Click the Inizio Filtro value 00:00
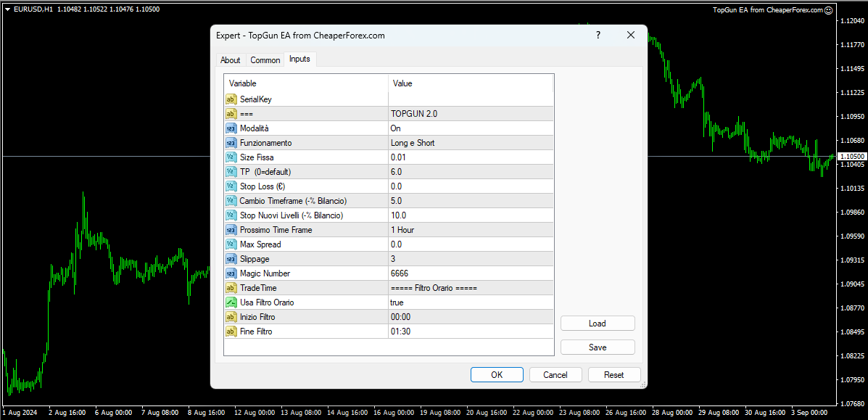868x420 pixels. (x=471, y=317)
